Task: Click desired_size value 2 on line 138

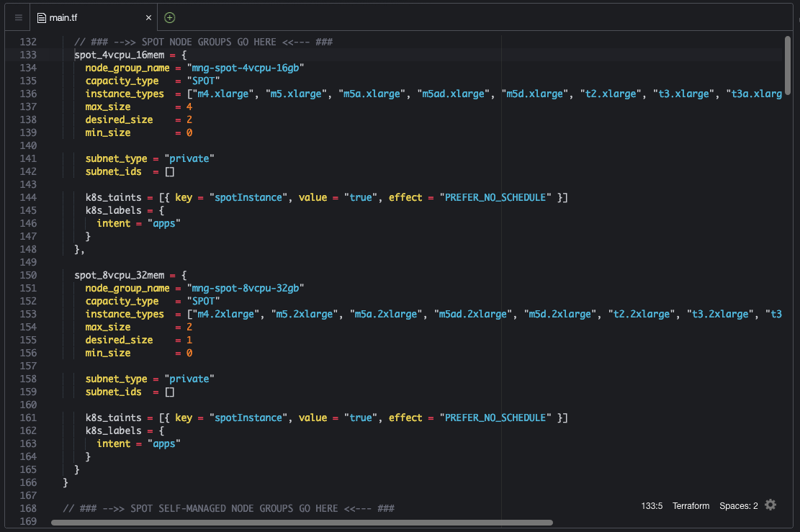Action: click(189, 120)
